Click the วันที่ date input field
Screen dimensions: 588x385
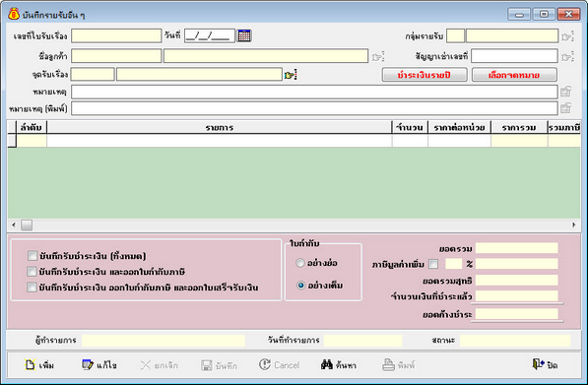point(209,36)
